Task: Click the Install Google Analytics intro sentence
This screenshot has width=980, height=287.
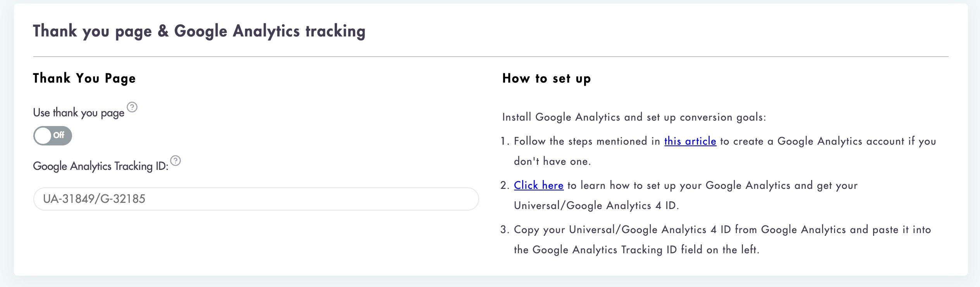Action: click(634, 117)
